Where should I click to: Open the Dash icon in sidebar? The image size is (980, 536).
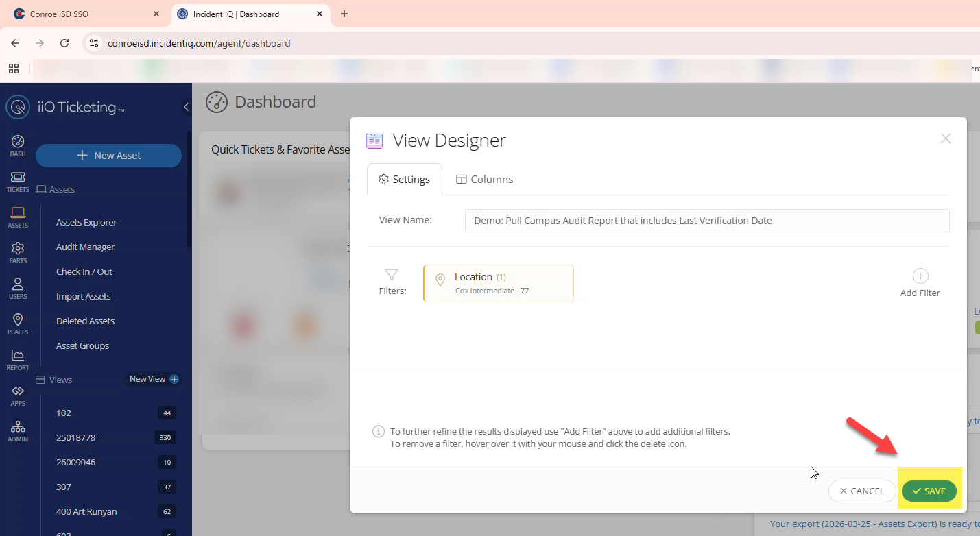(x=18, y=142)
